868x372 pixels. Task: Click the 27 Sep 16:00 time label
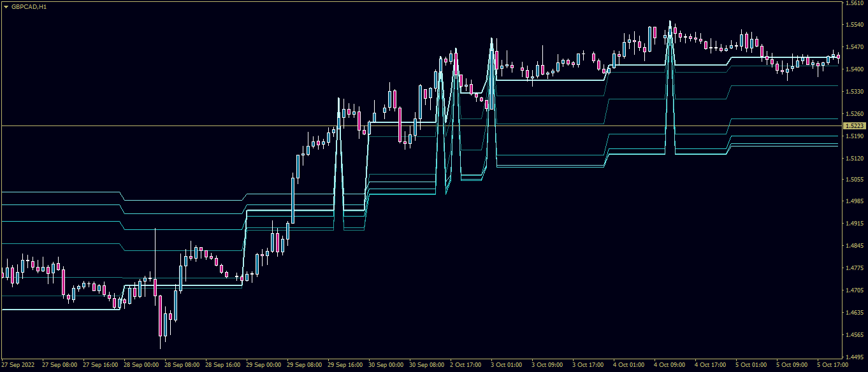[101, 366]
